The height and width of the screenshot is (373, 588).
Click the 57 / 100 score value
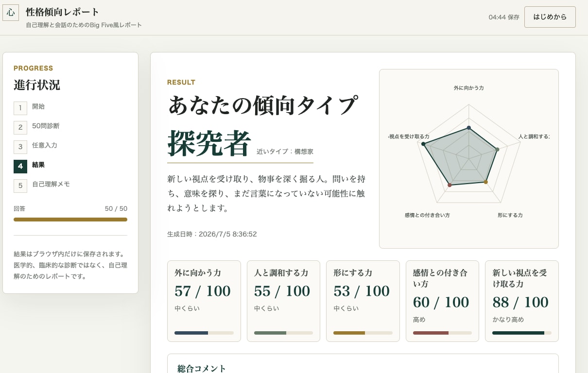click(203, 291)
